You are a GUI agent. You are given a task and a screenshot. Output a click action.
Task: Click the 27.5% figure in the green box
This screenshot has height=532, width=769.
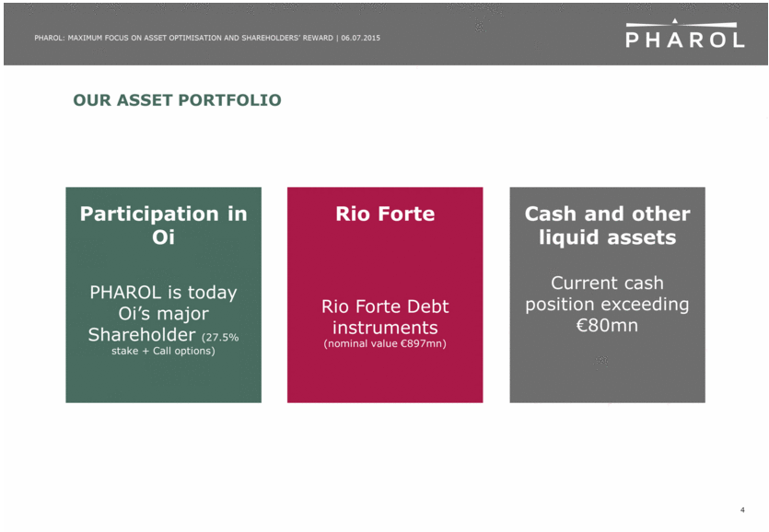coord(223,338)
